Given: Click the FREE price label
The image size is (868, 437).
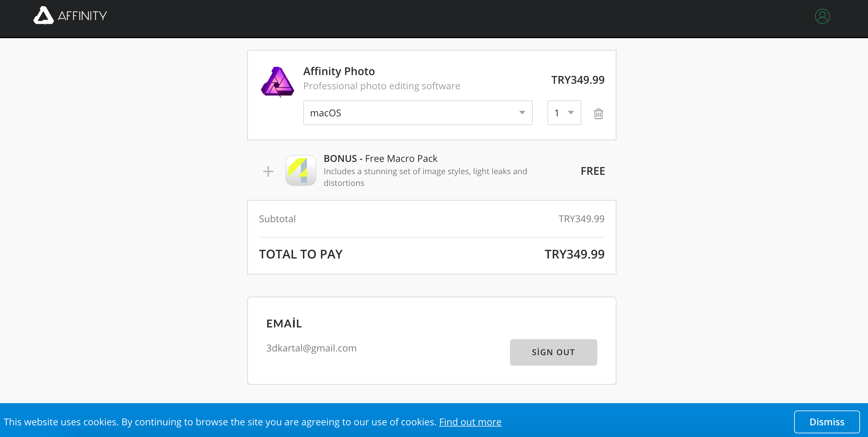Looking at the screenshot, I should (x=593, y=171).
